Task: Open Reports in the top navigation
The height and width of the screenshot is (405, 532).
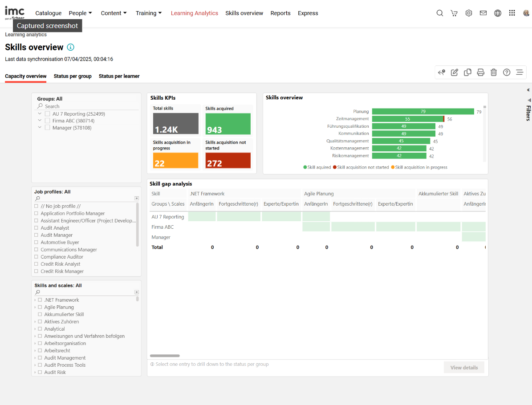Action: pyautogui.click(x=280, y=13)
